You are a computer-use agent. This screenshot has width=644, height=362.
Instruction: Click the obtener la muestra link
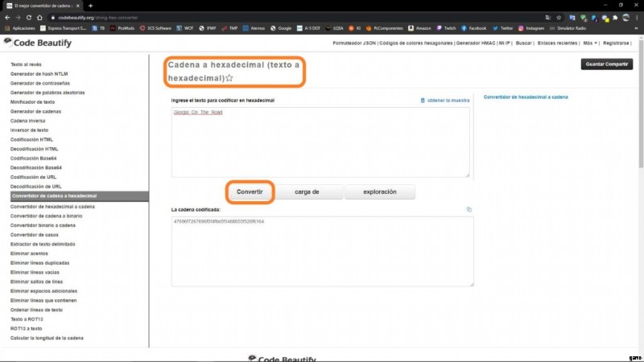click(x=448, y=101)
